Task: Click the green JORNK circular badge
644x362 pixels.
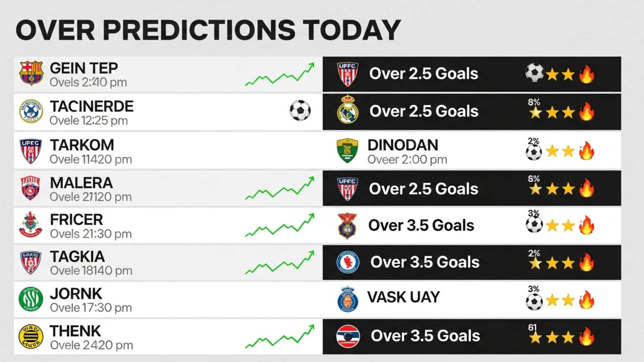Action: 31,299
